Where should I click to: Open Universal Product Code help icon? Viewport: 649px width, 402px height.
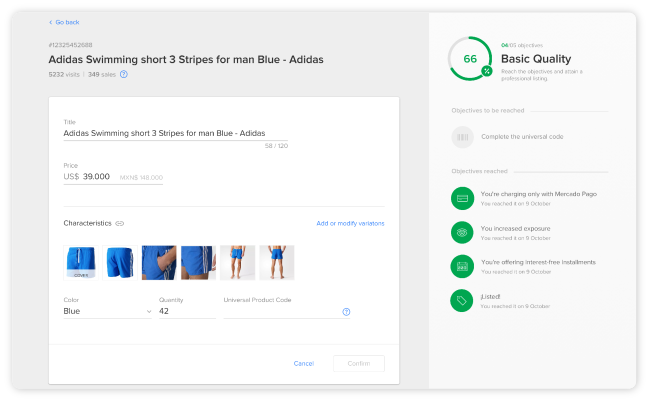click(x=346, y=312)
